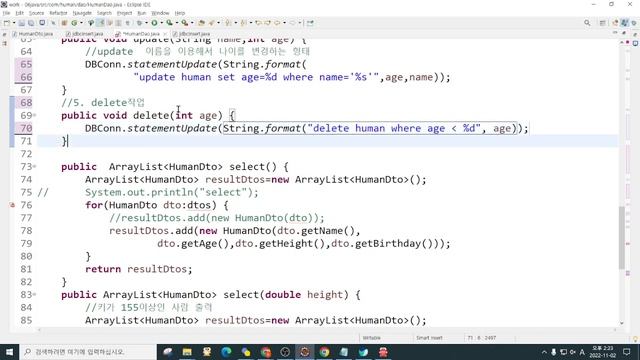640x360 pixels.
Task: Click the editor vertical scrollbar thumb
Action: [x=622, y=238]
